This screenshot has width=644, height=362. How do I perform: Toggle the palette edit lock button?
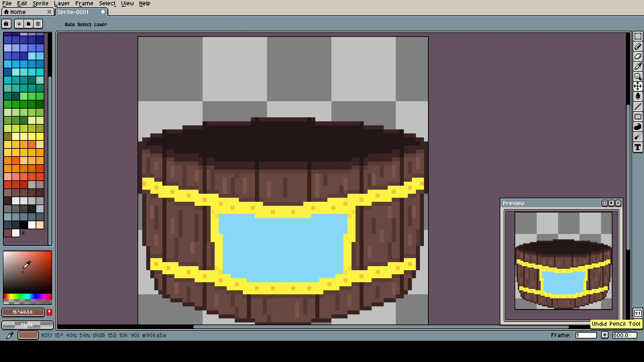pyautogui.click(x=6, y=24)
